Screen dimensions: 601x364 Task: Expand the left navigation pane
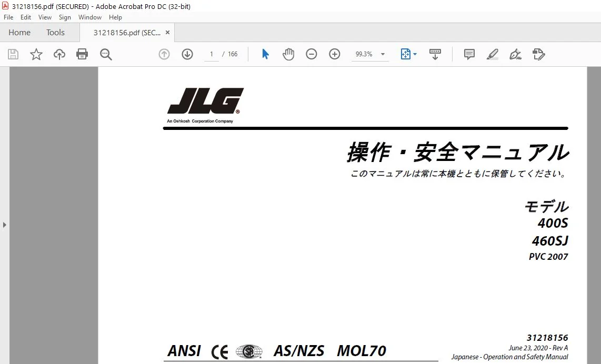(4, 225)
